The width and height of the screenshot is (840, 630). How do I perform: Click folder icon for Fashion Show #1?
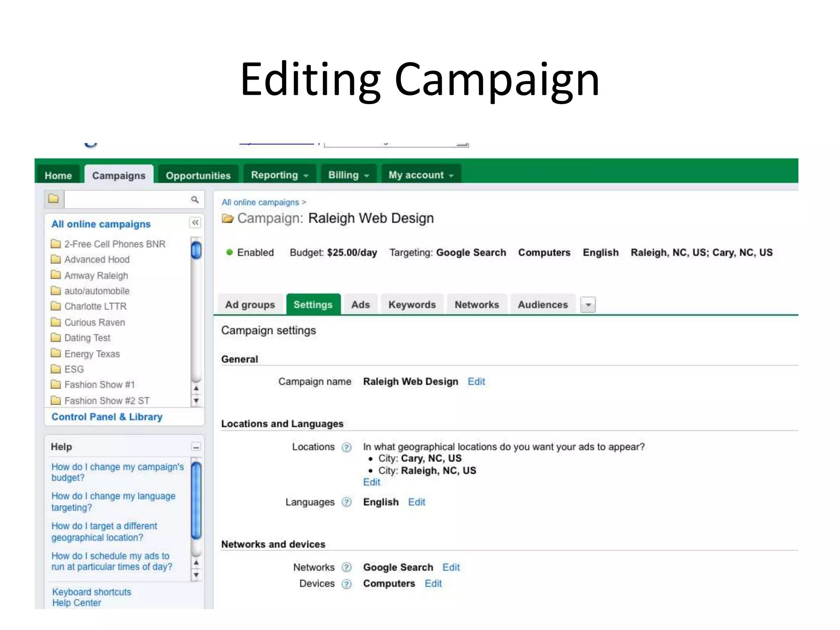tap(56, 384)
